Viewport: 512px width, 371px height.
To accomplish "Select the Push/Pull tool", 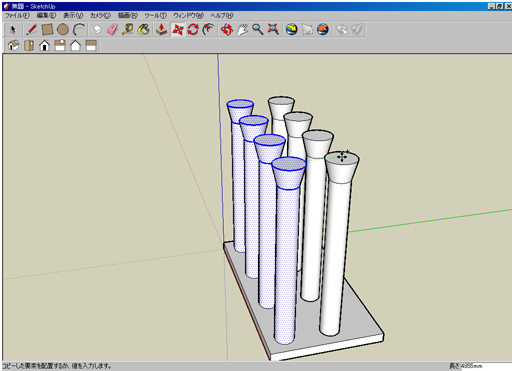I will pos(162,30).
